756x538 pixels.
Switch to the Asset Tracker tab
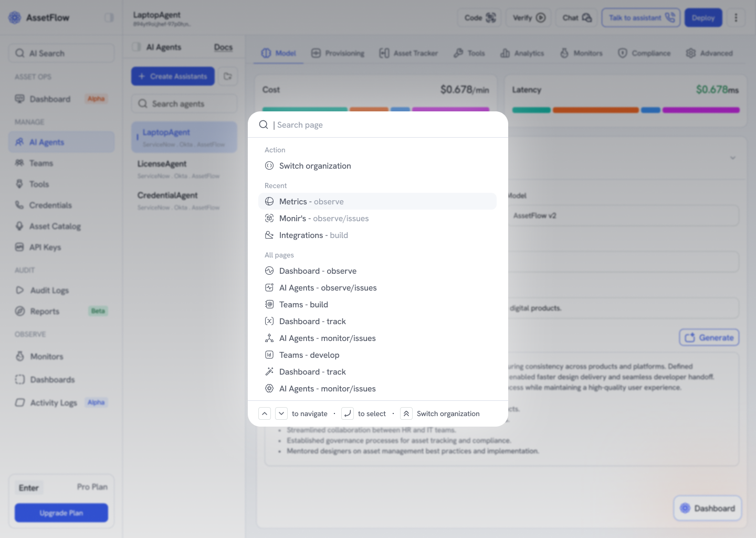click(x=408, y=53)
